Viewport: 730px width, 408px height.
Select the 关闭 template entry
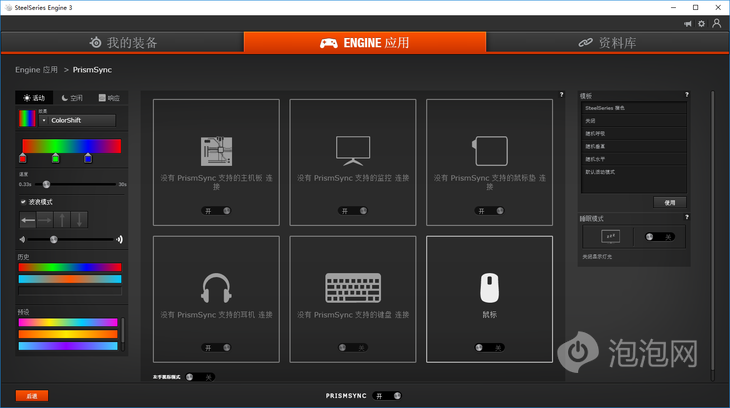point(634,121)
